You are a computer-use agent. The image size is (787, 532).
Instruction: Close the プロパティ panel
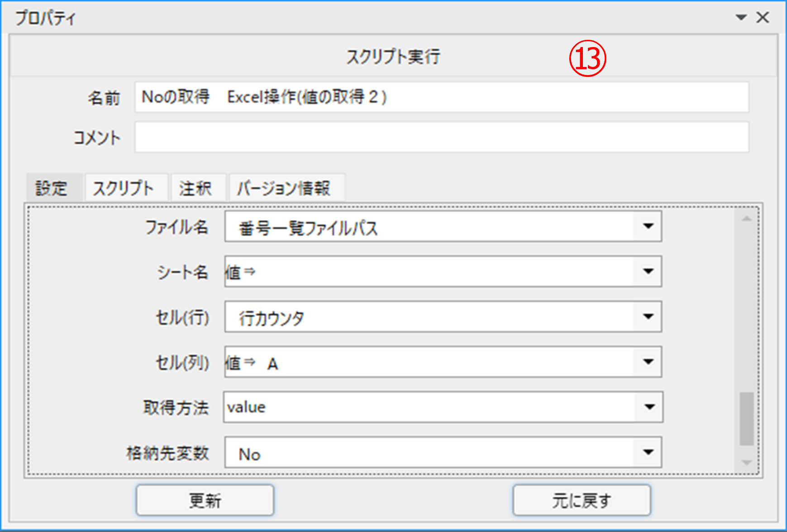tap(763, 18)
